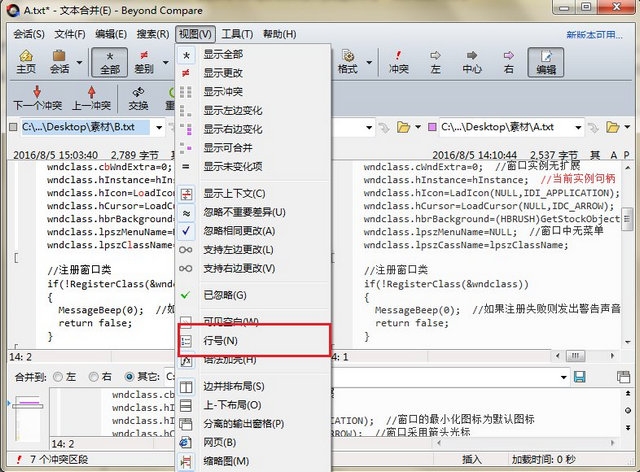Click the 新版本可用 link
The height and width of the screenshot is (472, 640).
tap(594, 35)
